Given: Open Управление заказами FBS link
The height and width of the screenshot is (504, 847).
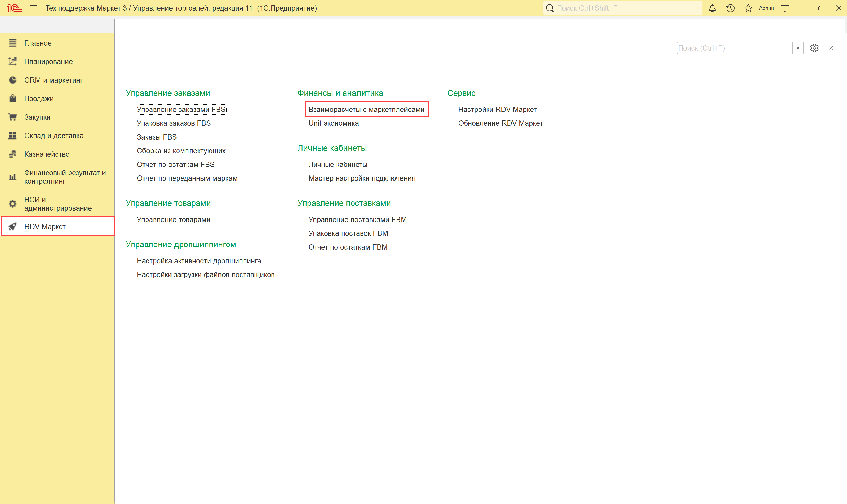Looking at the screenshot, I should click(181, 109).
